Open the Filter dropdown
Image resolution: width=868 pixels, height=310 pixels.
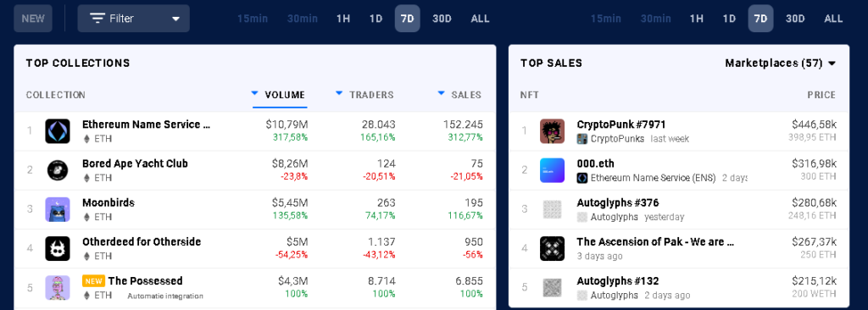click(133, 19)
